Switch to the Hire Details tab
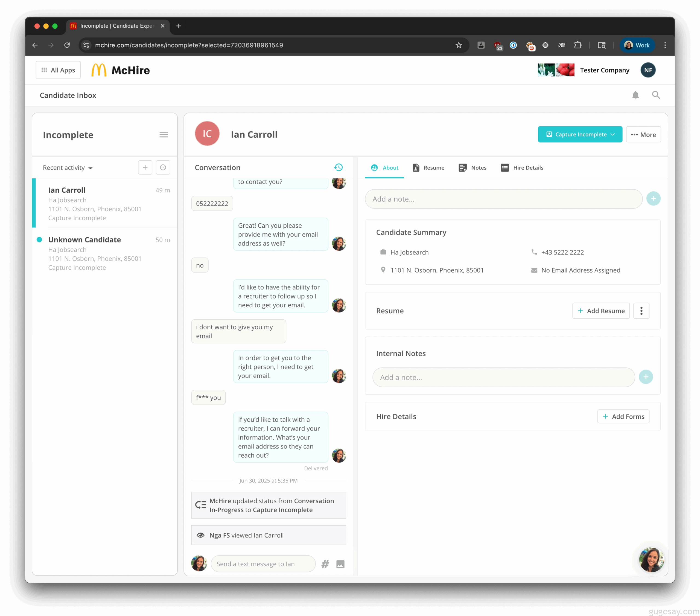 [522, 168]
